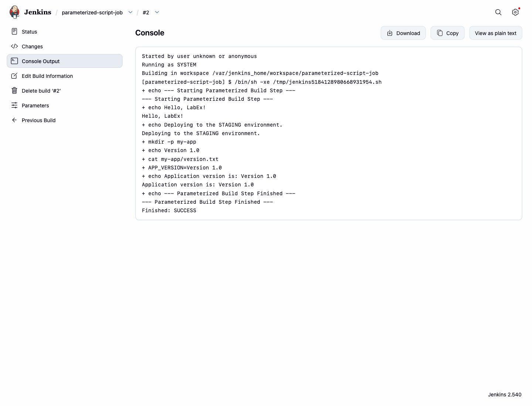Click the "Hello, LabEx!" output line
This screenshot has width=532, height=406.
(163, 116)
